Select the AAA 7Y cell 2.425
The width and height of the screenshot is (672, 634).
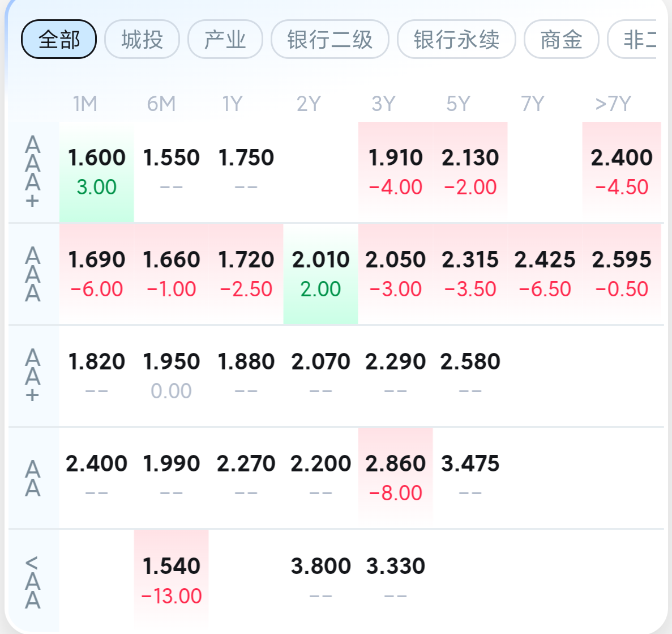click(x=545, y=274)
